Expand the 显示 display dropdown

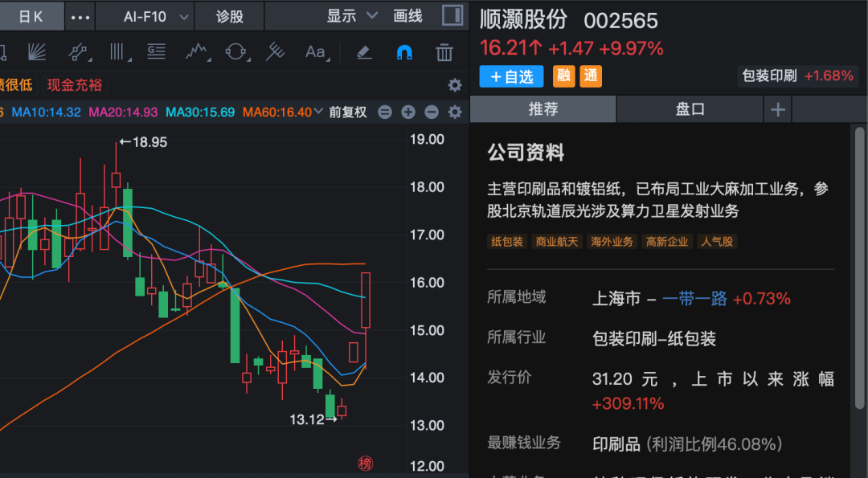pos(351,16)
